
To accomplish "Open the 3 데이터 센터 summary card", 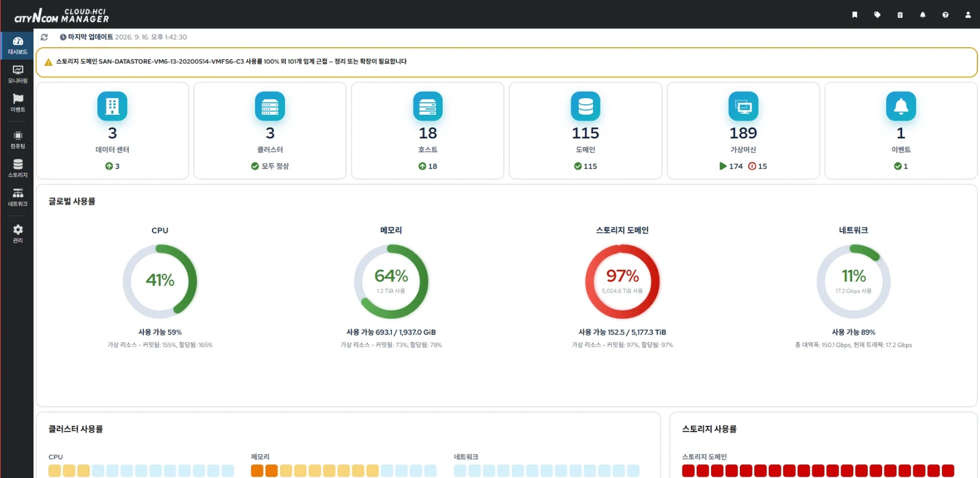I will (x=112, y=131).
